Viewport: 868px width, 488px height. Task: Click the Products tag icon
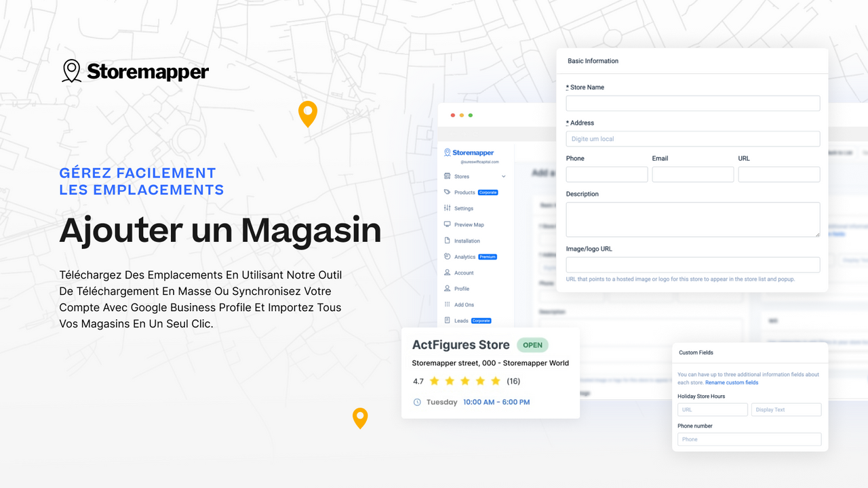point(448,192)
